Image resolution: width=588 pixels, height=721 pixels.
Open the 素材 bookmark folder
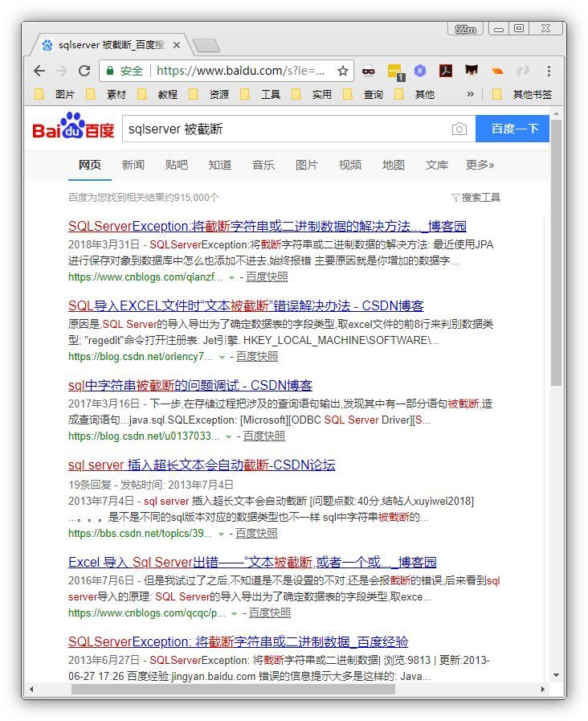tap(106, 95)
